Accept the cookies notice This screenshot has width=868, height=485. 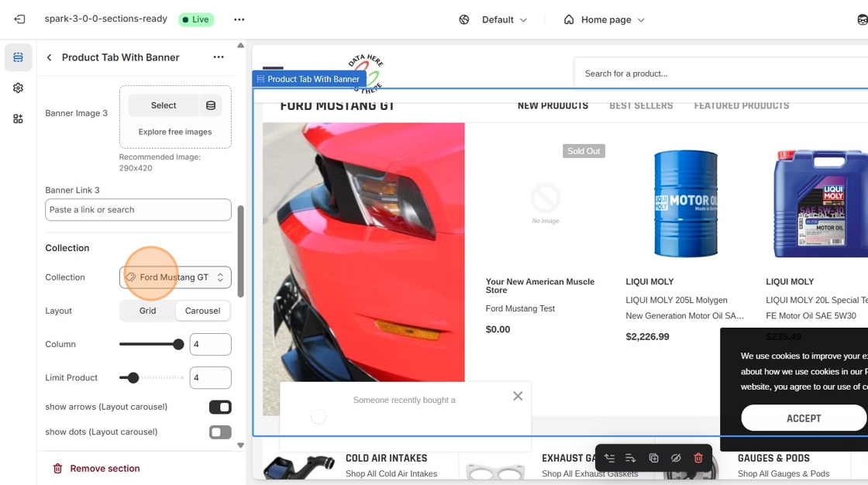coord(803,418)
